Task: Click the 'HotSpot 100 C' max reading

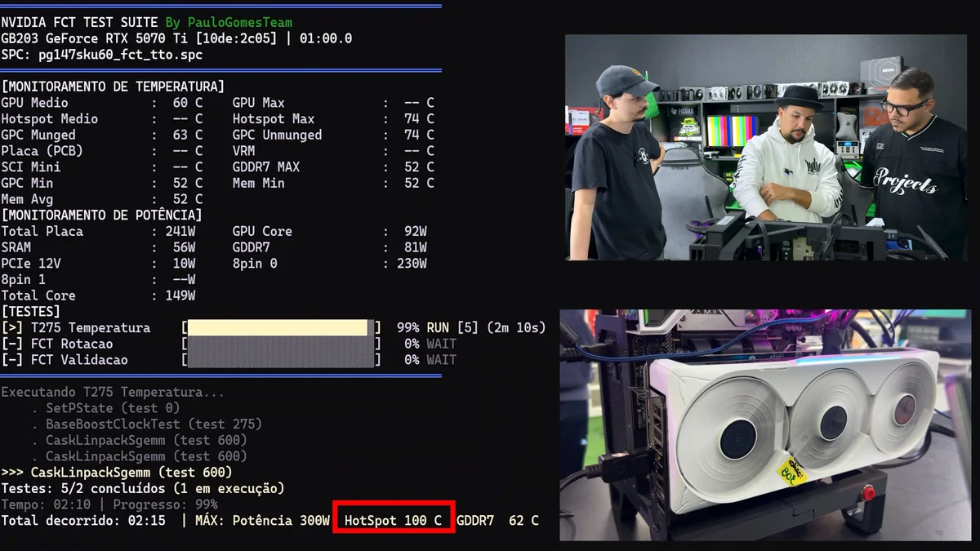Action: tap(394, 520)
